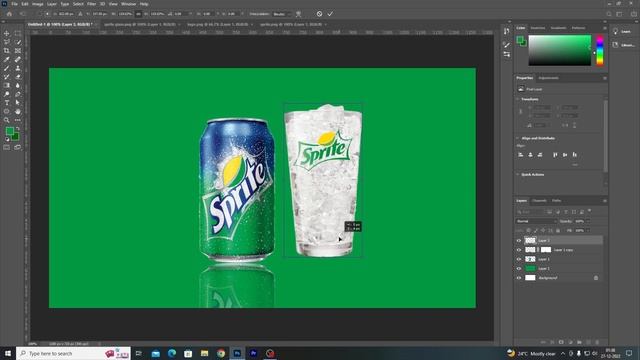The width and height of the screenshot is (640, 360).
Task: Select the Path Selection tool
Action: click(x=18, y=102)
